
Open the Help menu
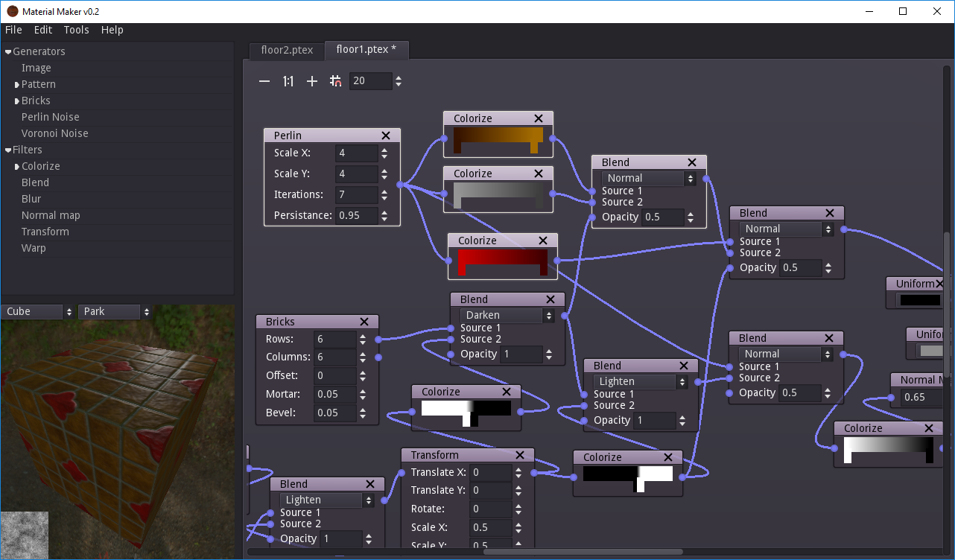point(112,30)
